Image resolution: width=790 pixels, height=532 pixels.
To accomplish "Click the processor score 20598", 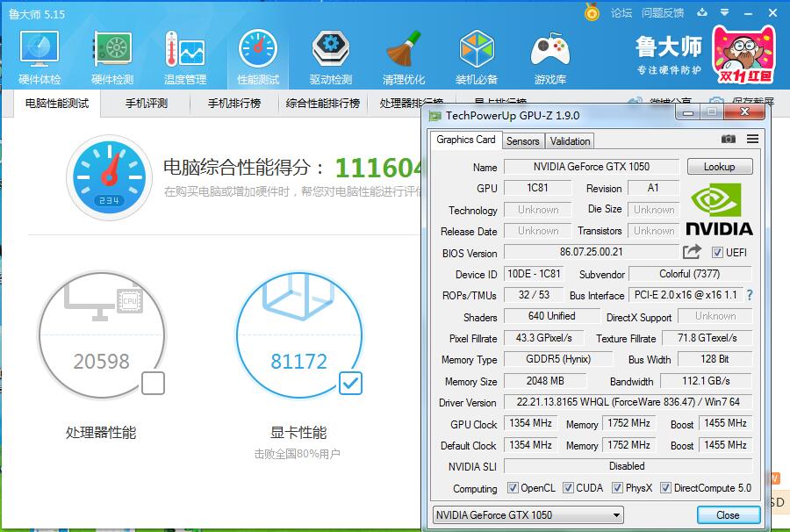I will [x=101, y=361].
